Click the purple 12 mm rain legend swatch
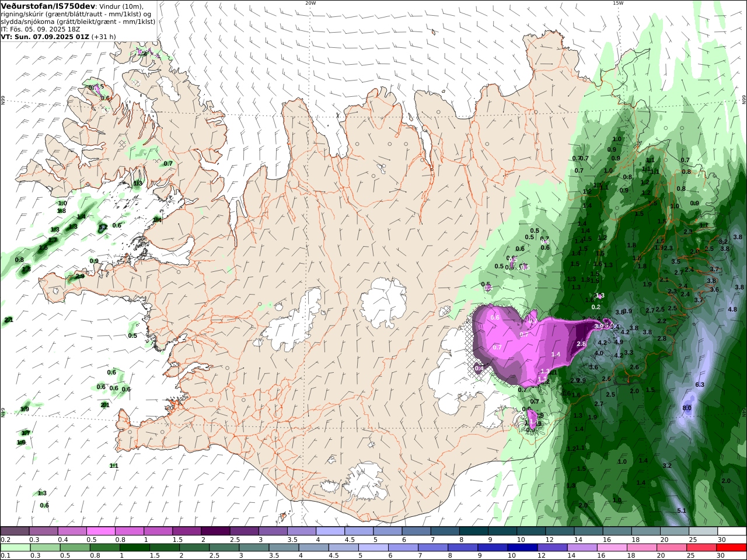 coord(551,548)
